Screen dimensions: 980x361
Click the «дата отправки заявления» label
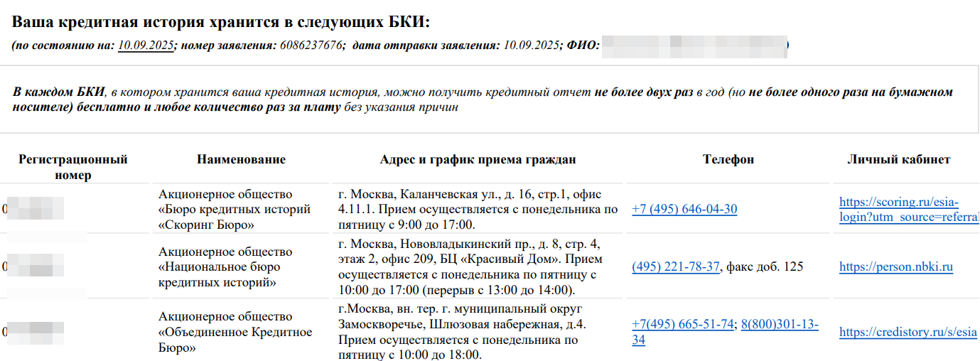coord(426,45)
